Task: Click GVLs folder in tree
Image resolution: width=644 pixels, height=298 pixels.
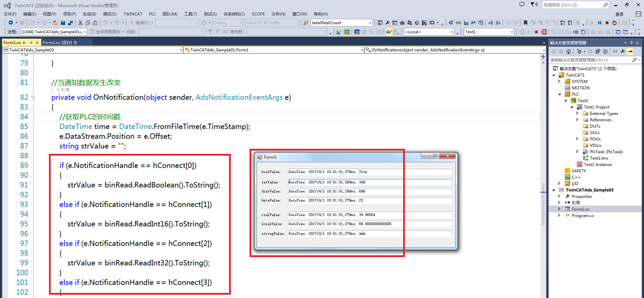Action: tap(594, 133)
